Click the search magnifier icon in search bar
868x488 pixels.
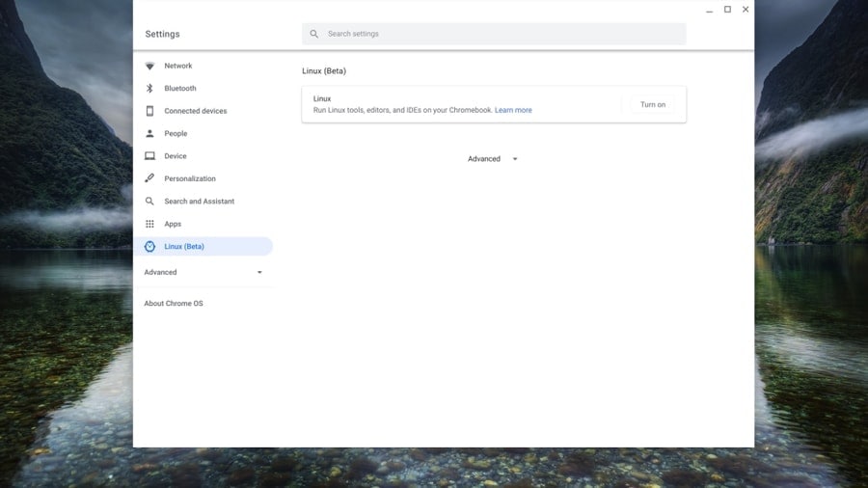coord(313,34)
